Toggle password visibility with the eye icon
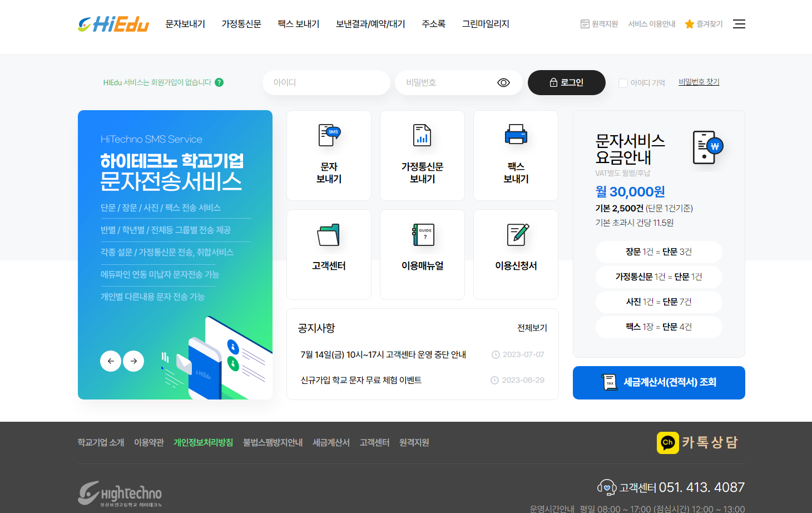812x513 pixels. [x=503, y=82]
